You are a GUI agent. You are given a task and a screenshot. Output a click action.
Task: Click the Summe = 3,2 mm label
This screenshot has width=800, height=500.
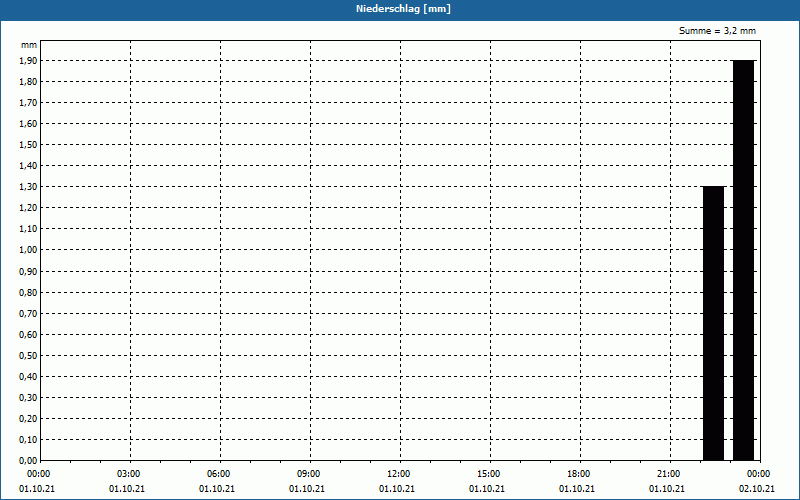pyautogui.click(x=717, y=31)
